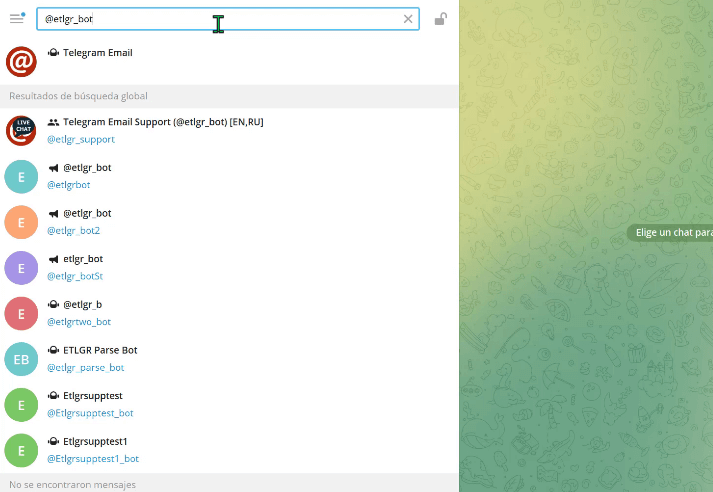Open the @etlgr_parse_bot result
The height and width of the screenshot is (492, 713).
coord(229,359)
